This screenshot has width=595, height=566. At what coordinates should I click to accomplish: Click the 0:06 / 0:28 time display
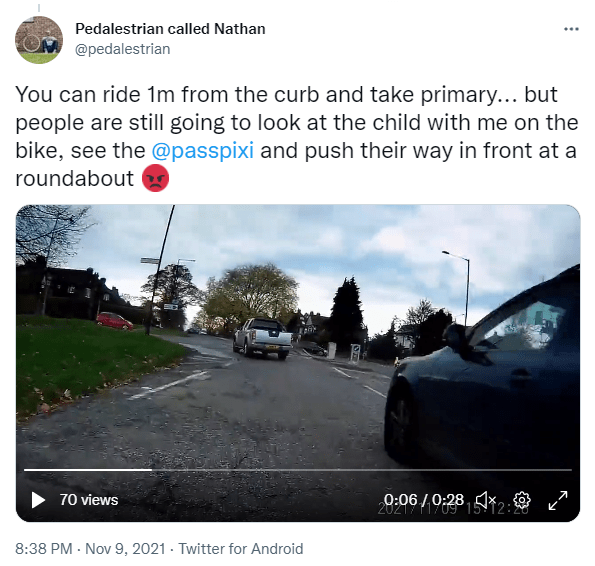click(x=424, y=500)
